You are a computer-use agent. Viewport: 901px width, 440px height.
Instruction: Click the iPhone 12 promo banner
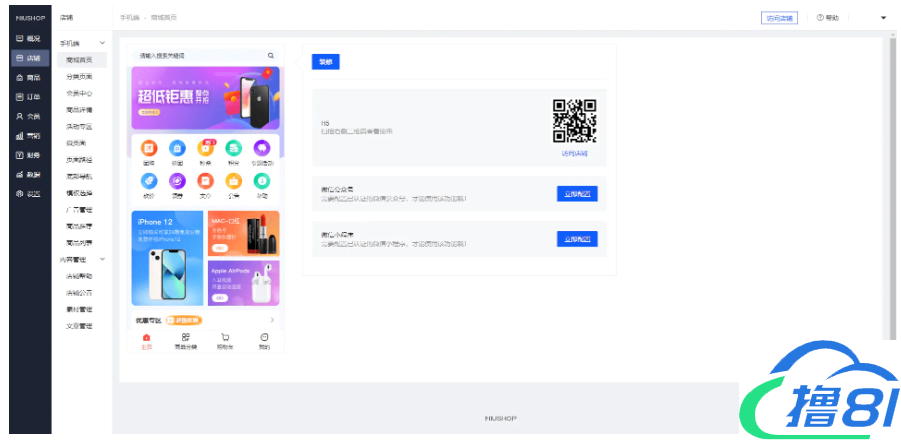167,257
